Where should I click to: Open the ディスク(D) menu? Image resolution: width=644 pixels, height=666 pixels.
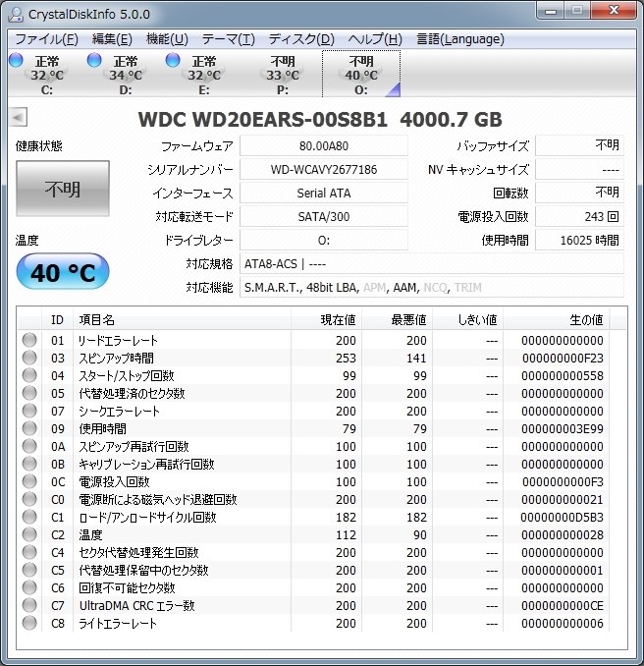coord(301,39)
